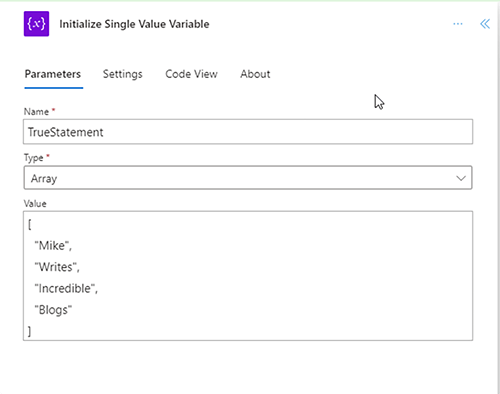500x394 pixels.
Task: Collapse the panel with double chevron
Action: point(485,24)
